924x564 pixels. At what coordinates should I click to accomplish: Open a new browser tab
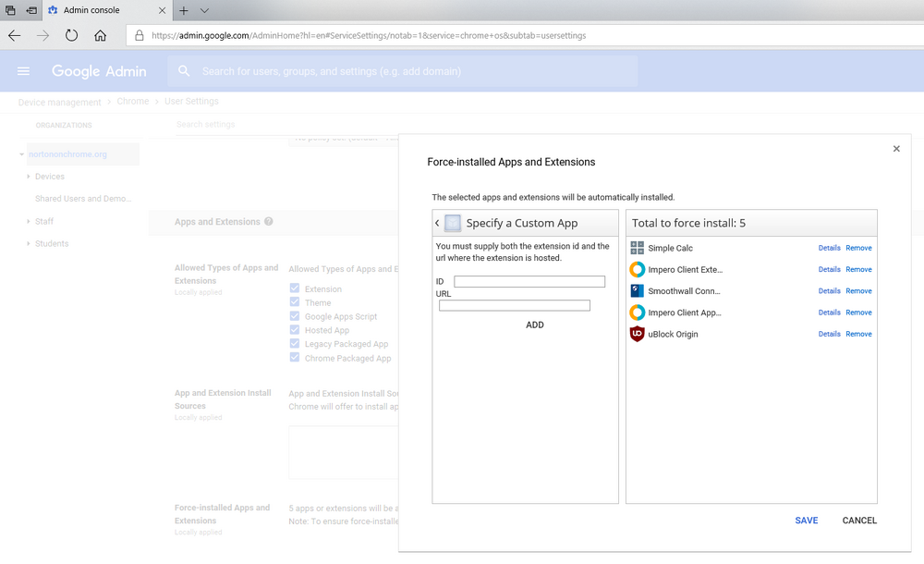[184, 10]
